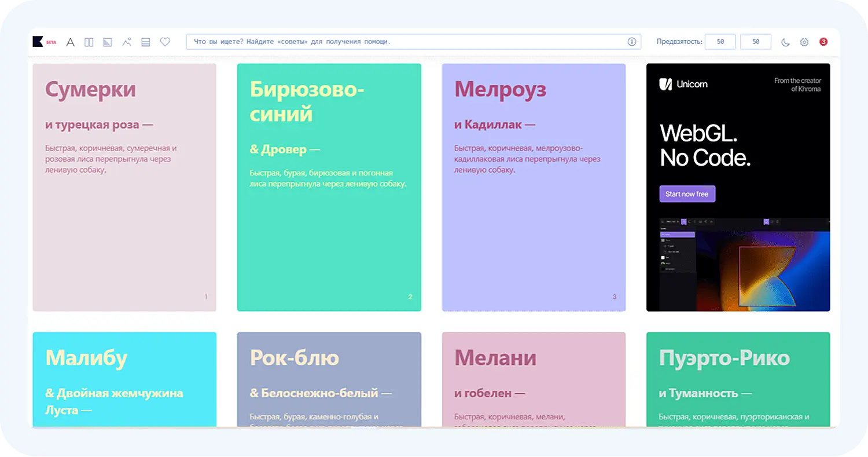Open the Unicorn WebGL advertisement link
868x457 pixels.
pyautogui.click(x=738, y=145)
